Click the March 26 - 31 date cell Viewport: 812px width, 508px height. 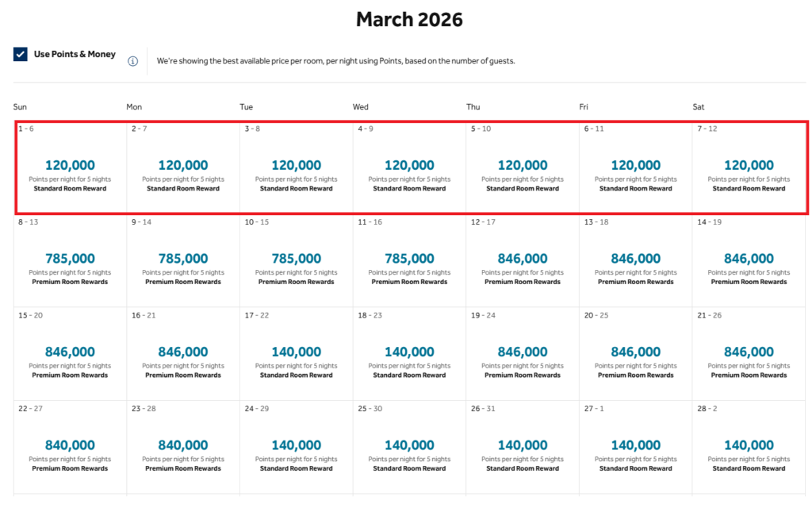(523, 447)
